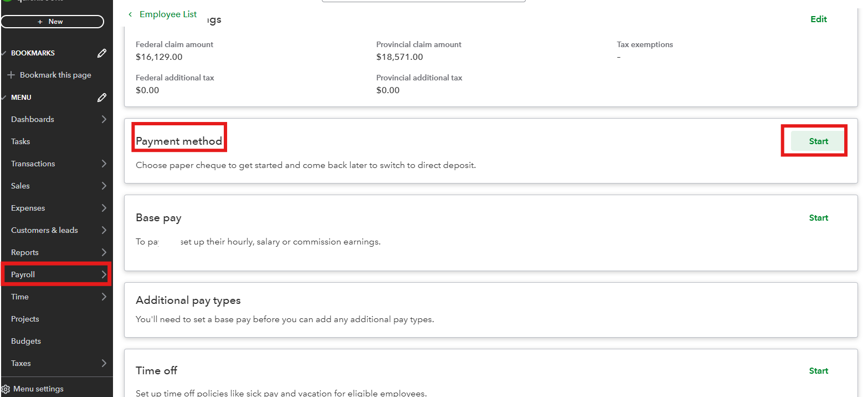
Task: Expand the Taxes submenu chevron
Action: 104,363
